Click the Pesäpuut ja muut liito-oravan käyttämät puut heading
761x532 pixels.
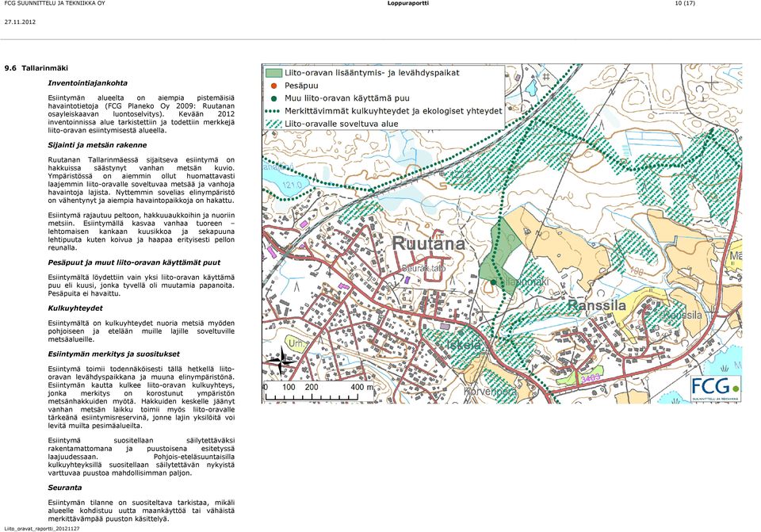click(134, 262)
